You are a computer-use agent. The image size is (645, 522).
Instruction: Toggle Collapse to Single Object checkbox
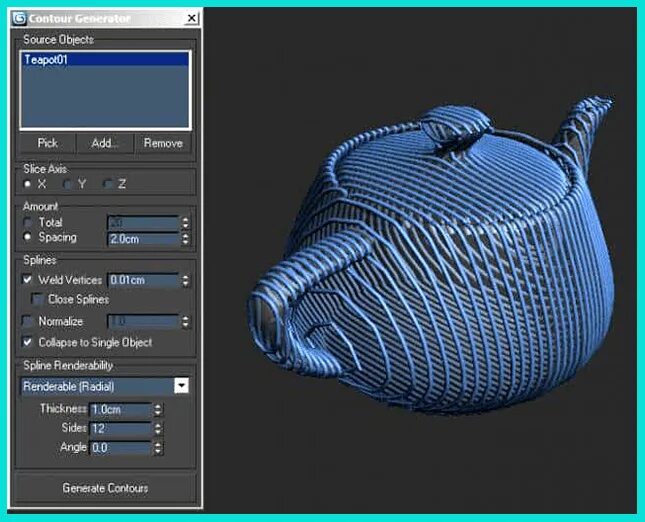click(x=28, y=342)
